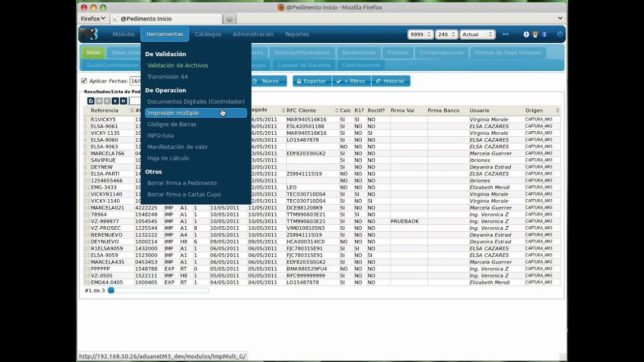Click the Usuario column header
Image resolution: width=644 pixels, height=362 pixels.
coord(479,111)
